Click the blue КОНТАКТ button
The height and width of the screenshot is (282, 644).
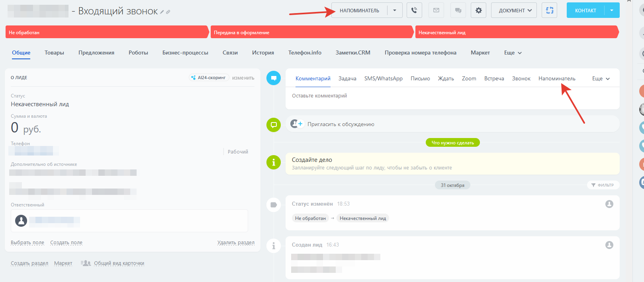click(585, 10)
